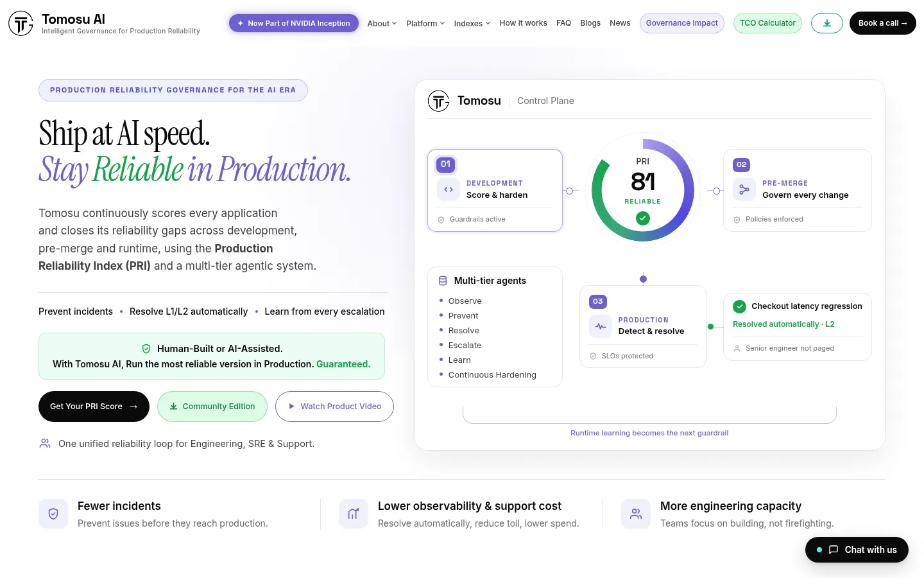This screenshot has width=924, height=578.
Task: Click the Learn agent list item
Action: 459,360
